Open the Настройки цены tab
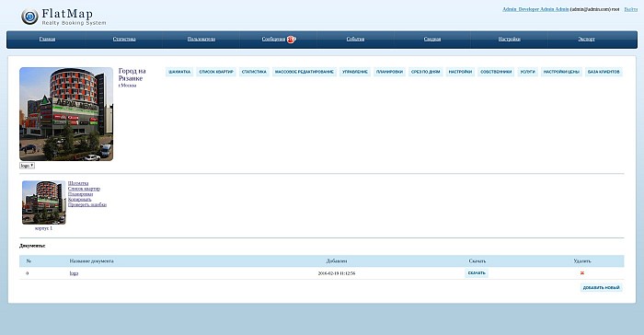 561,72
